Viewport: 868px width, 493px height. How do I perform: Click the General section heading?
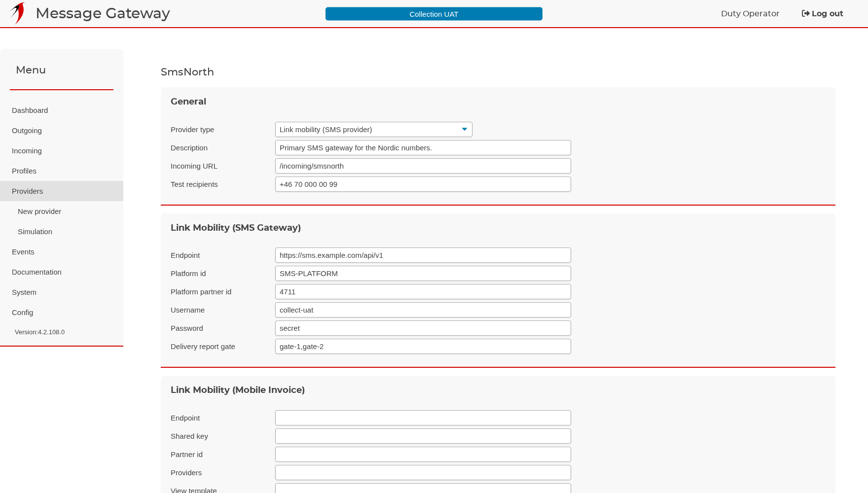click(x=188, y=102)
